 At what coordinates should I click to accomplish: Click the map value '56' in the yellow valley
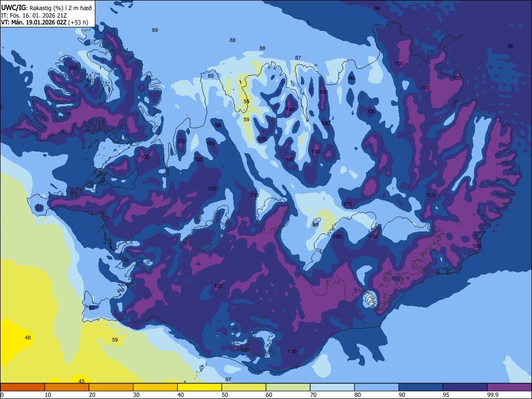(246, 102)
